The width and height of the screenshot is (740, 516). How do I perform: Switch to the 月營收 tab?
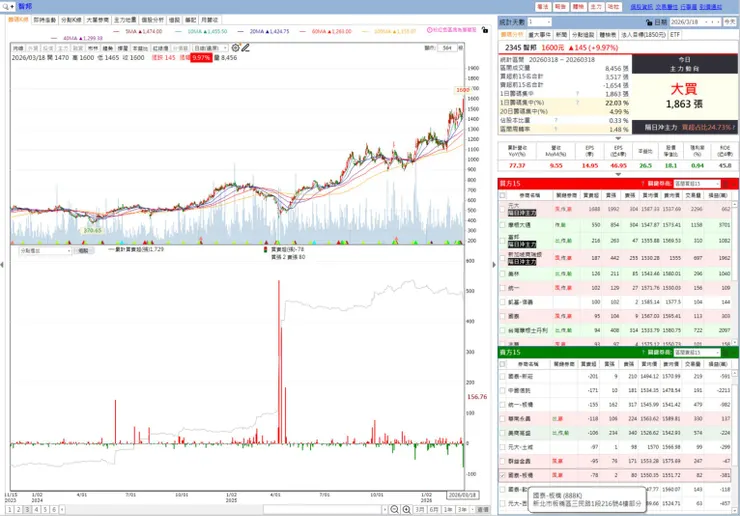(210, 20)
